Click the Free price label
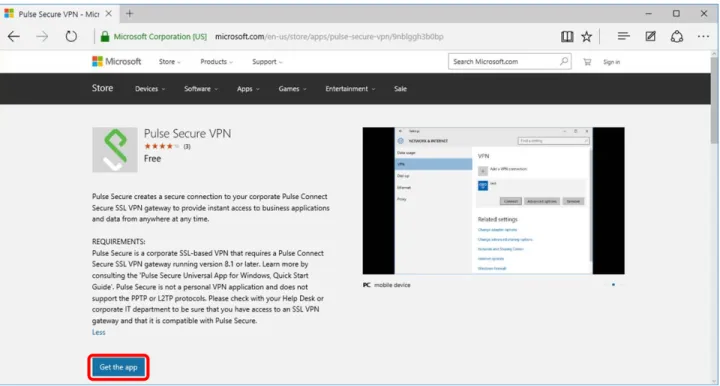Image resolution: width=720 pixels, height=386 pixels. pos(152,159)
